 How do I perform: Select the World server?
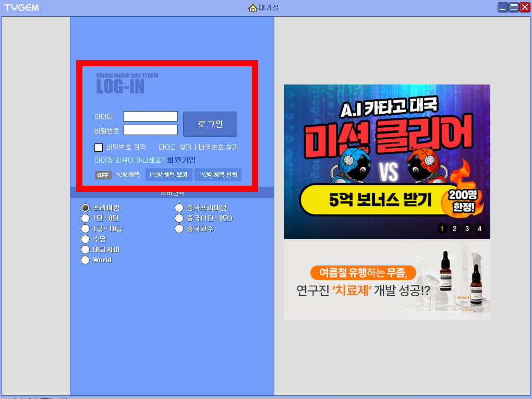pyautogui.click(x=85, y=260)
